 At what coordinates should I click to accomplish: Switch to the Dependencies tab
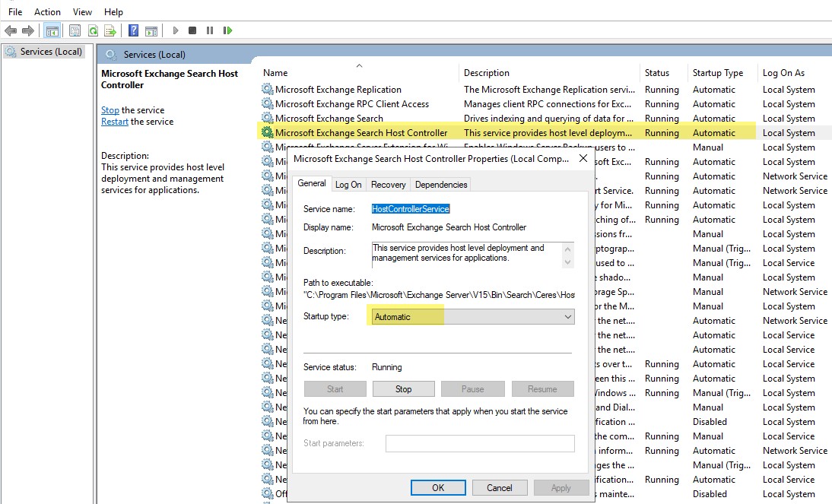441,185
